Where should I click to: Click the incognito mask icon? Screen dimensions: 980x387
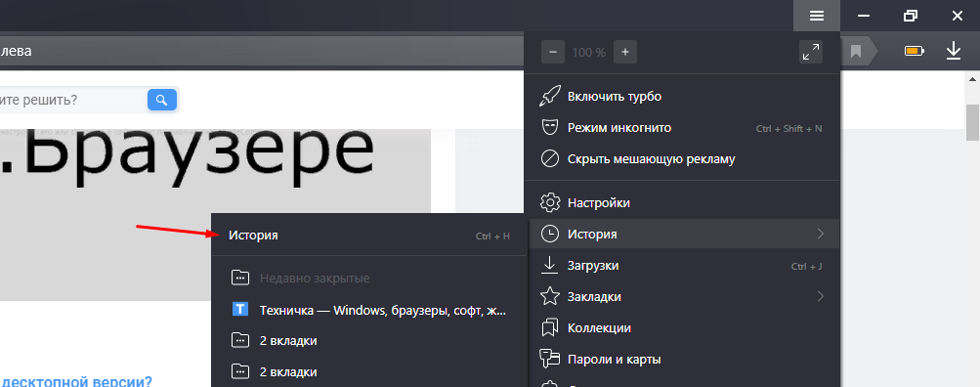pos(549,128)
